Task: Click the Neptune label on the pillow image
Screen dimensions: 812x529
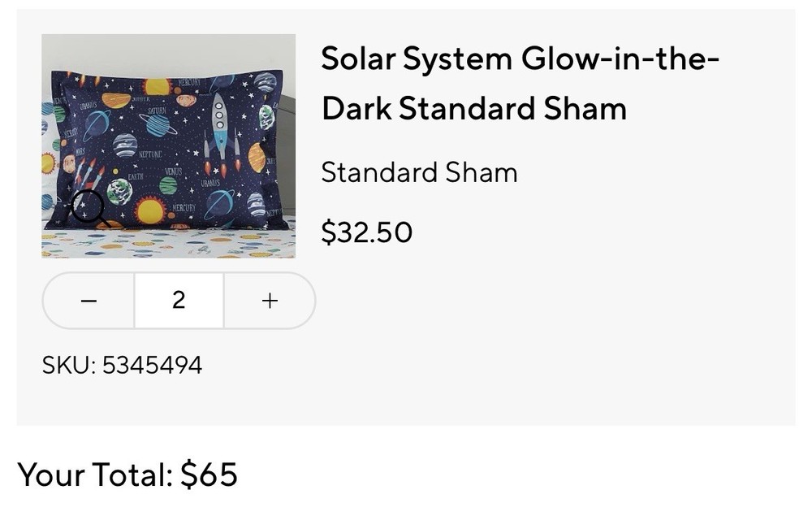Action: click(149, 154)
